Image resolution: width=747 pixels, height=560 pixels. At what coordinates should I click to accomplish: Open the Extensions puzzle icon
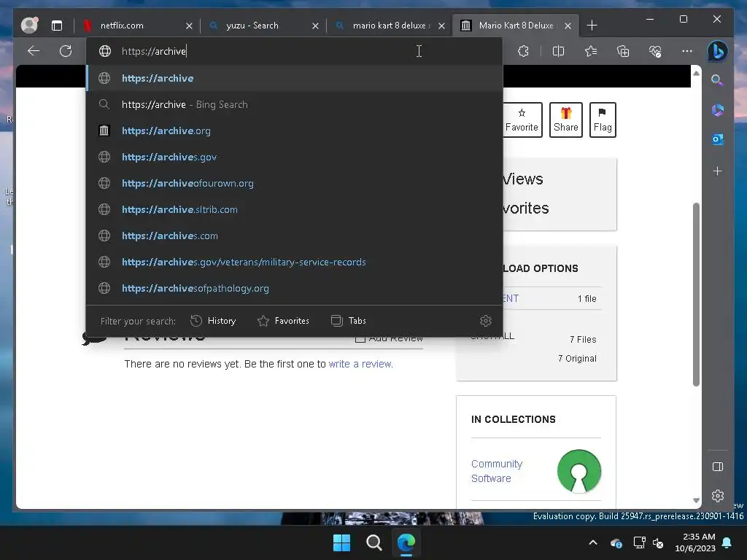pos(524,51)
